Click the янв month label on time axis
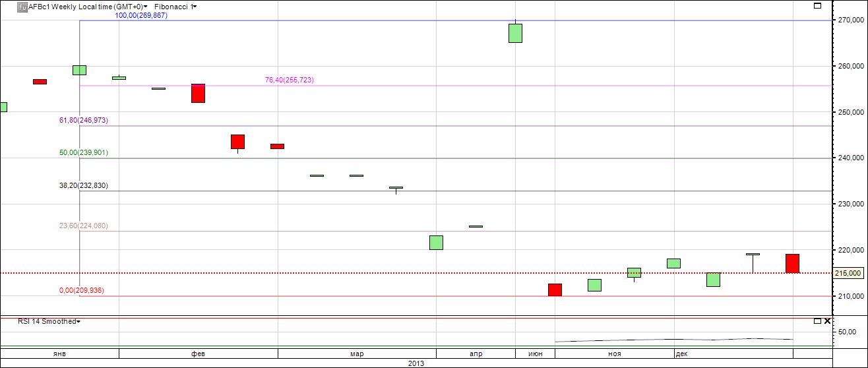This screenshot has height=368, width=868. [x=59, y=354]
